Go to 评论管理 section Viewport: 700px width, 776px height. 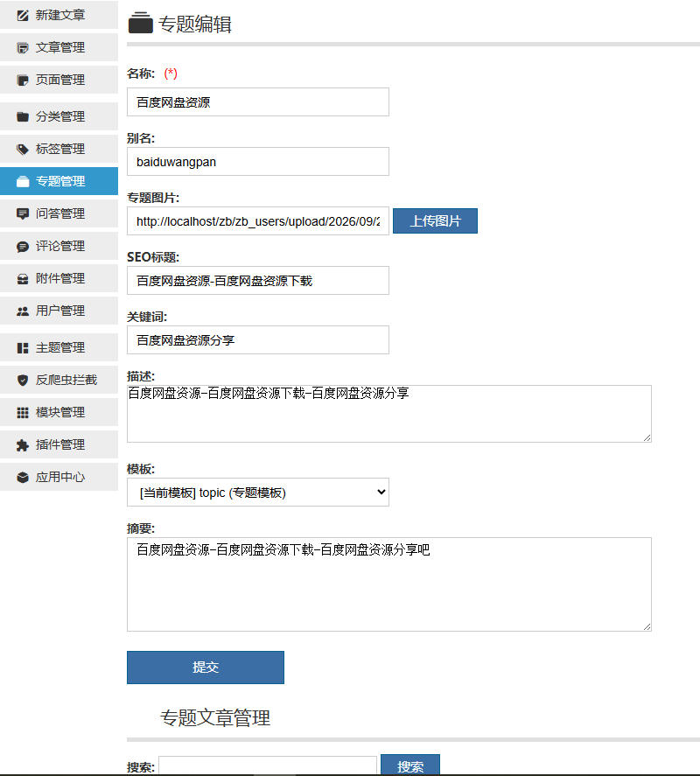pyautogui.click(x=59, y=246)
